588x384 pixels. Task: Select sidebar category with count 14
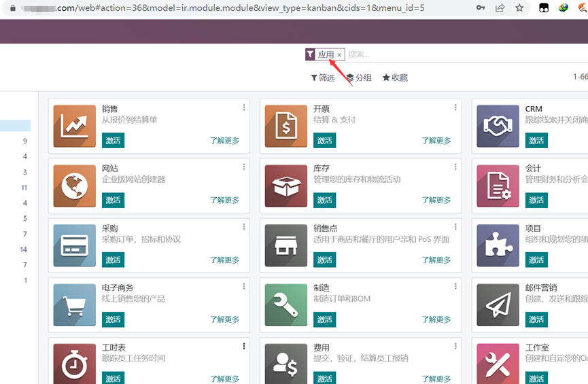(16, 249)
